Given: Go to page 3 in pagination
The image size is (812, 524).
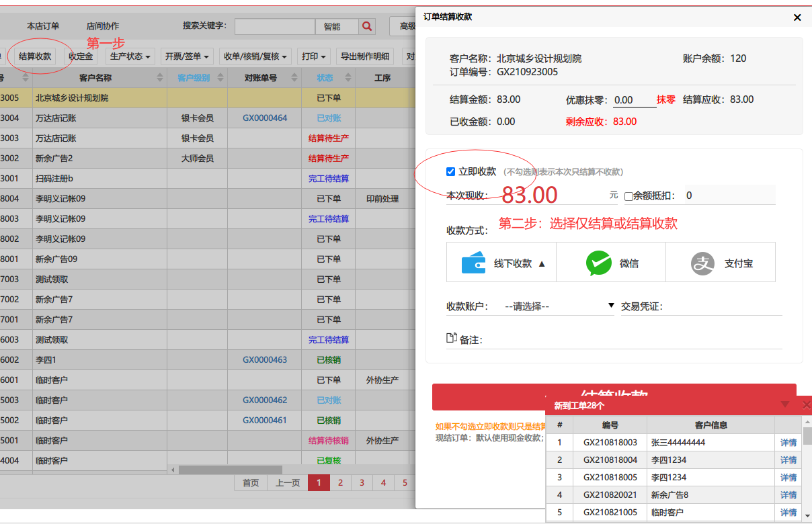Looking at the screenshot, I should pyautogui.click(x=362, y=482).
